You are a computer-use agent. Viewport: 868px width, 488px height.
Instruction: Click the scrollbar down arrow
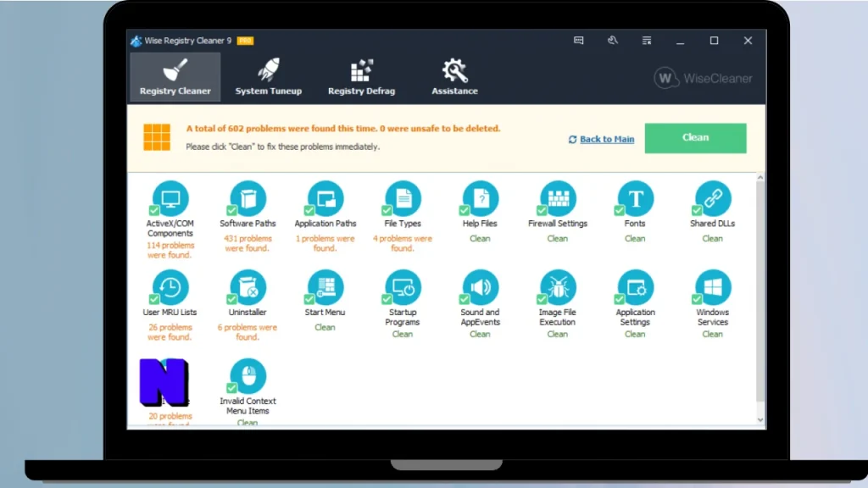760,420
